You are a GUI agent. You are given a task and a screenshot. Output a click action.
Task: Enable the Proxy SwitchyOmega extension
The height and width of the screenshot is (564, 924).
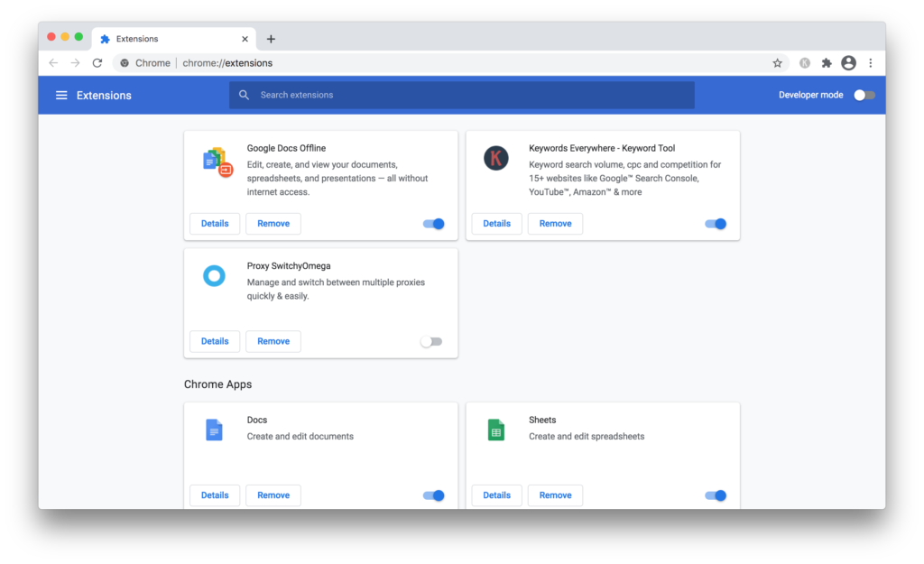pyautogui.click(x=431, y=342)
